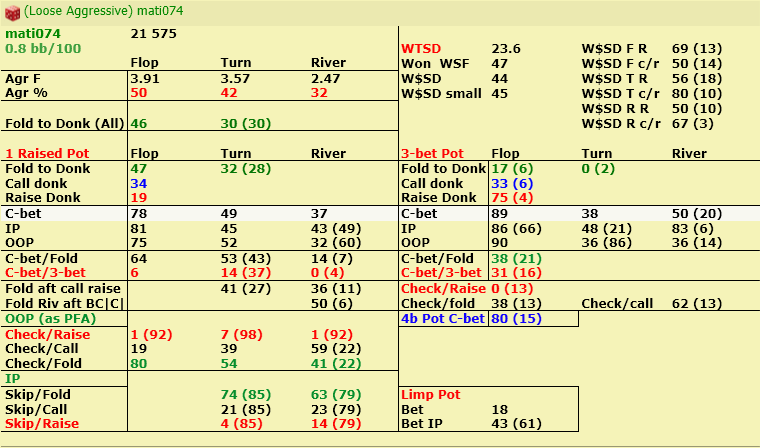Click the 4b Pot C-bet label
Viewport: 760px width, 448px height.
pyautogui.click(x=443, y=319)
